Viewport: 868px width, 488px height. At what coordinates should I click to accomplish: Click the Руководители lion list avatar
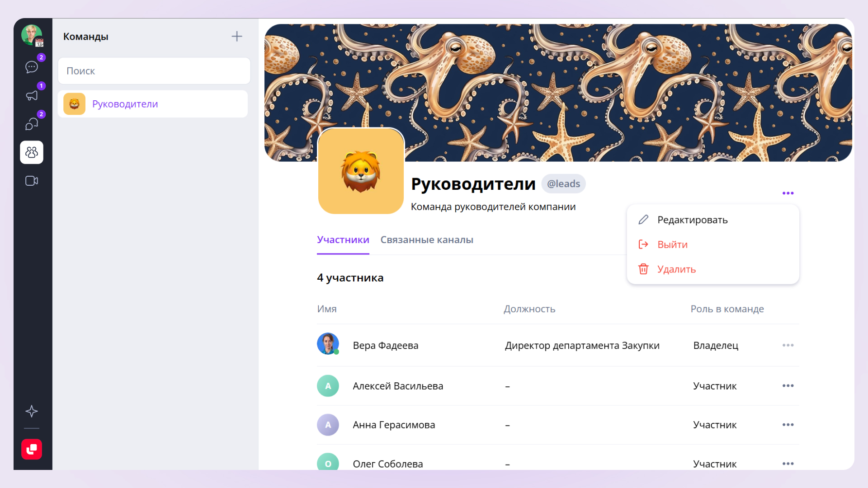(x=75, y=104)
